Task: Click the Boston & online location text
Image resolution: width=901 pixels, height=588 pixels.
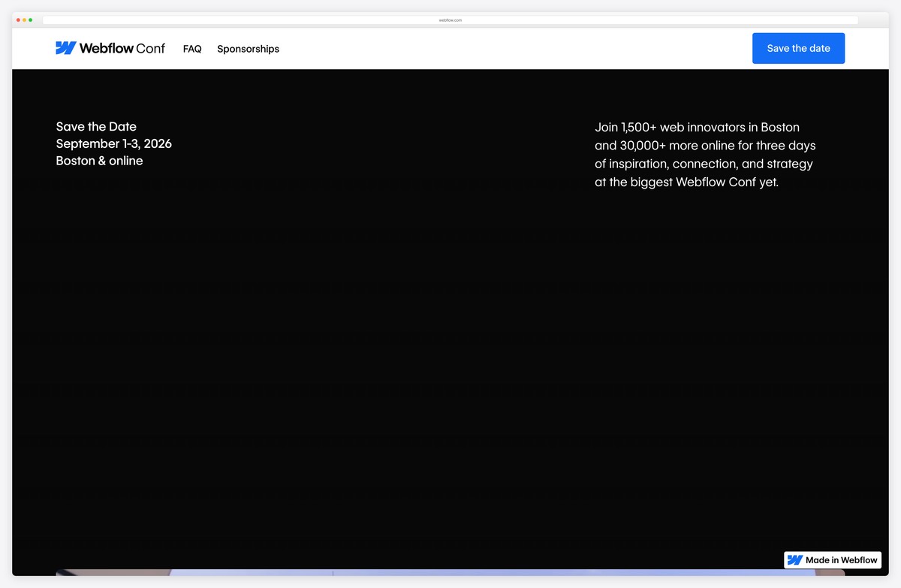Action: (x=99, y=161)
